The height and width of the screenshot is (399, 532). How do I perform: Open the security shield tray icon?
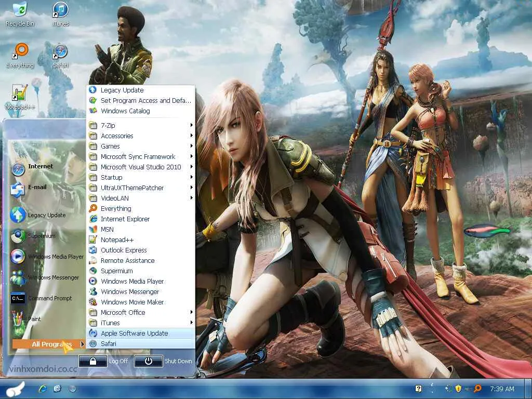[x=458, y=389]
